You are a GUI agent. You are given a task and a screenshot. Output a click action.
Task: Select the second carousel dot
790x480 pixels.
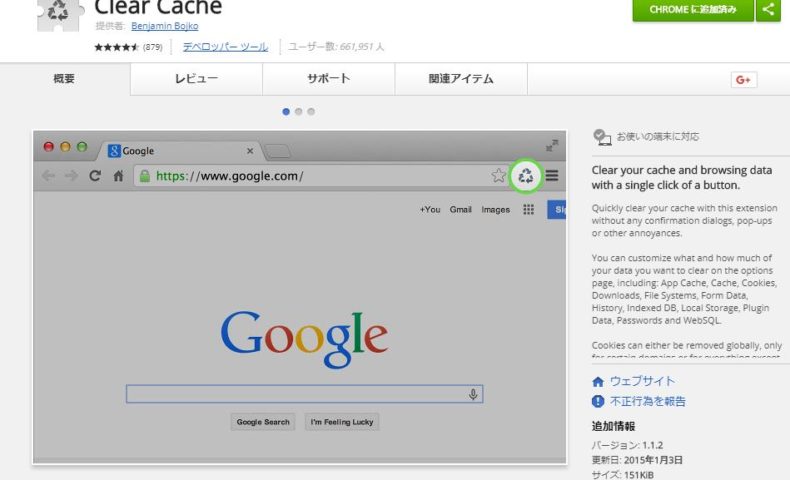click(298, 111)
